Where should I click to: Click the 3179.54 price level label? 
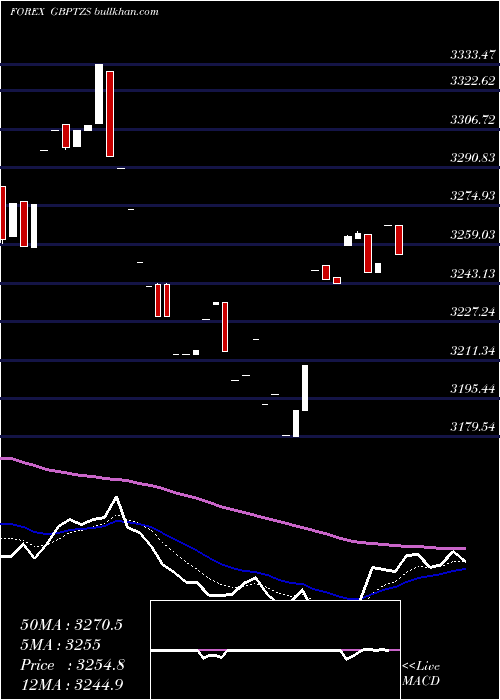click(473, 427)
